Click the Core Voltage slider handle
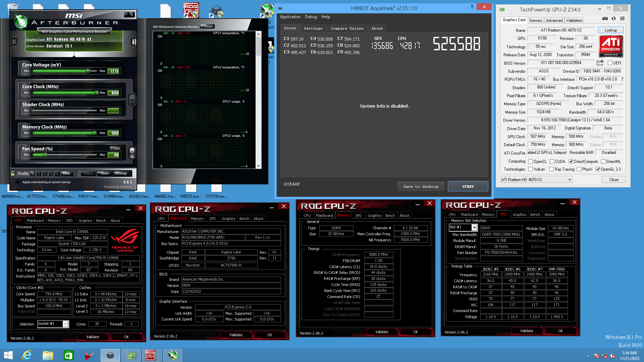Viewport: 644px width, 362px height. [x=88, y=71]
